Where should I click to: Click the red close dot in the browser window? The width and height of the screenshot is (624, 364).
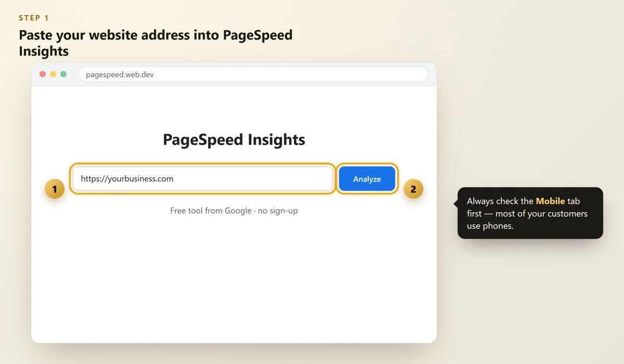(43, 74)
